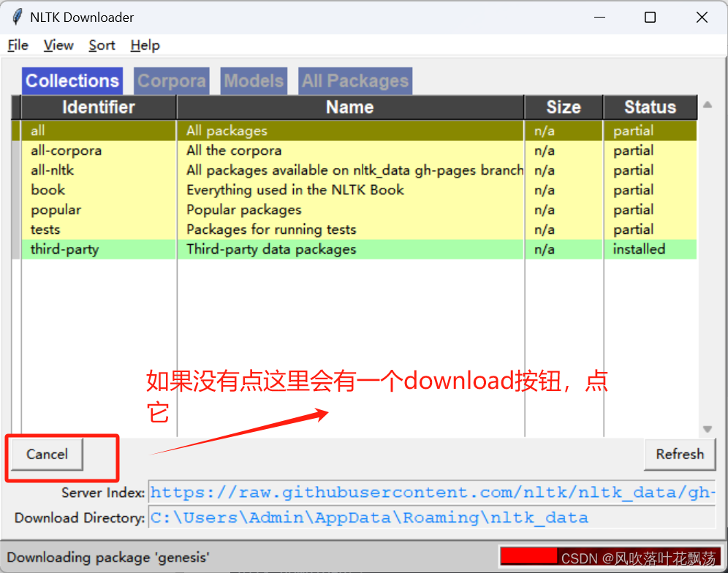Minimize the NLTK Downloader window
This screenshot has width=728, height=573.
point(600,18)
